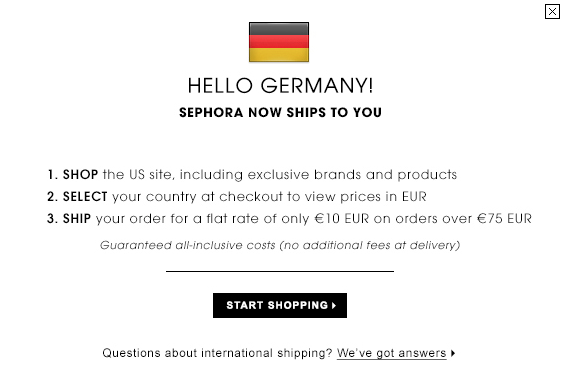Click the guaranteed all-inclusive costs note
Image resolution: width=564 pixels, height=378 pixels.
[x=280, y=245]
